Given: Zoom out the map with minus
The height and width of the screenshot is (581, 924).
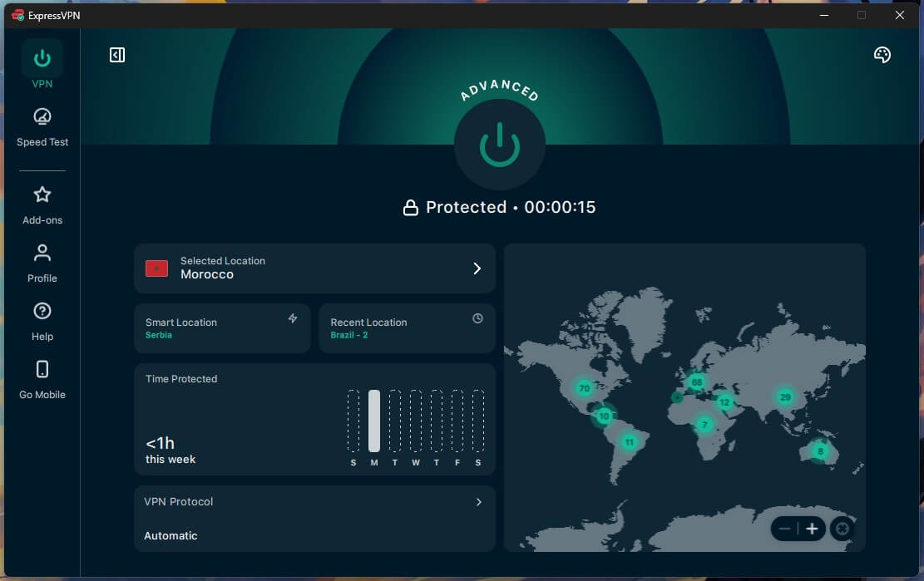Looking at the screenshot, I should point(784,529).
